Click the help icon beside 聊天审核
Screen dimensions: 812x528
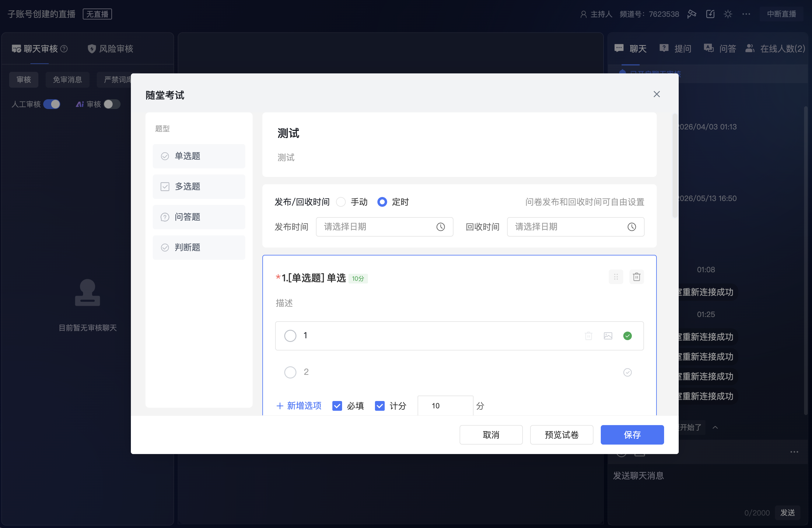(64, 48)
